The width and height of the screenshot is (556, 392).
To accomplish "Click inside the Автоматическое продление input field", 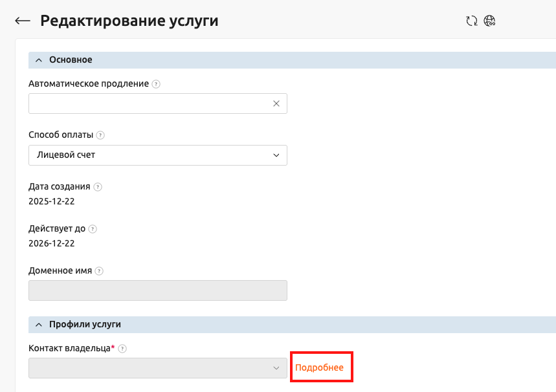I will (142, 103).
